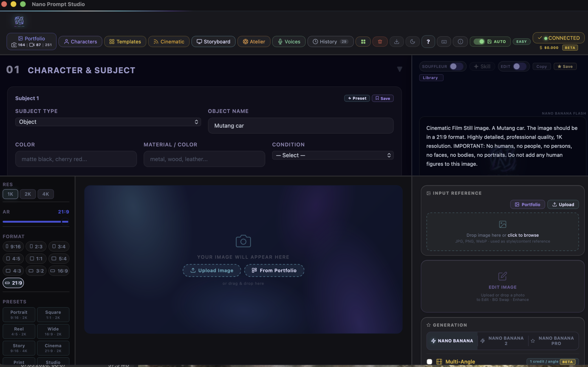Click the Object Name input field
Viewport: 588px width, 367px height.
coord(301,126)
